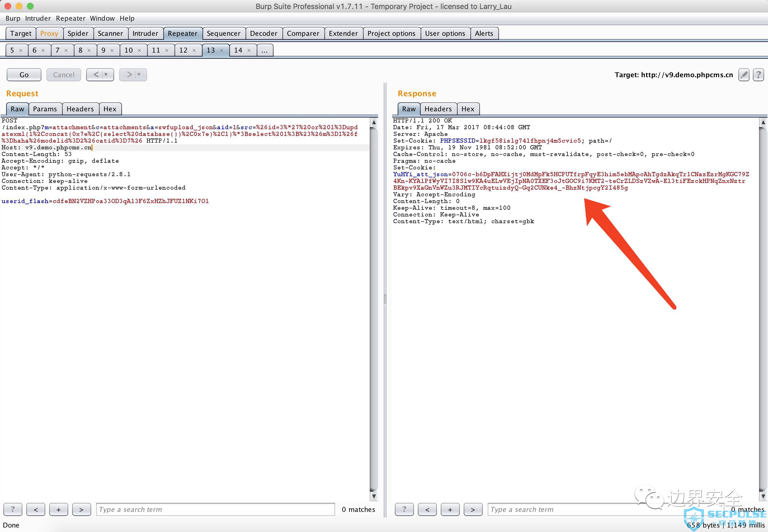This screenshot has width=768, height=532.
Task: Close Repeater tab 5
Action: [21, 50]
